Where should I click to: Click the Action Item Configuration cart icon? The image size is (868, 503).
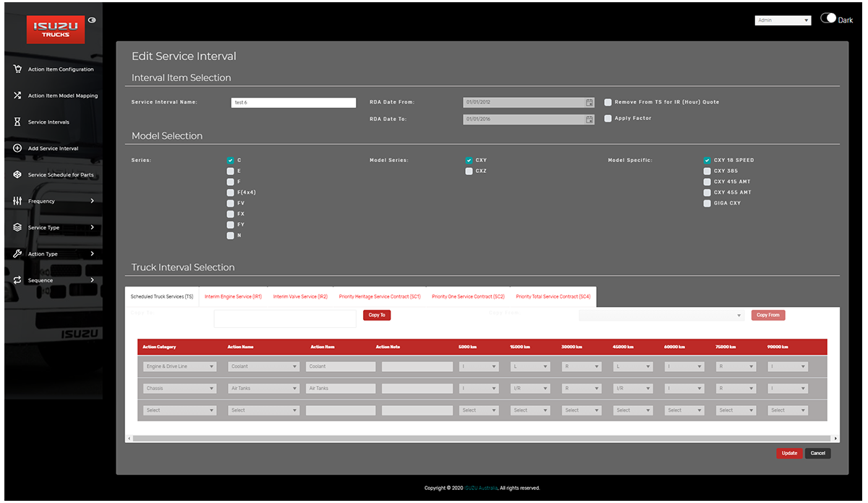coord(17,69)
